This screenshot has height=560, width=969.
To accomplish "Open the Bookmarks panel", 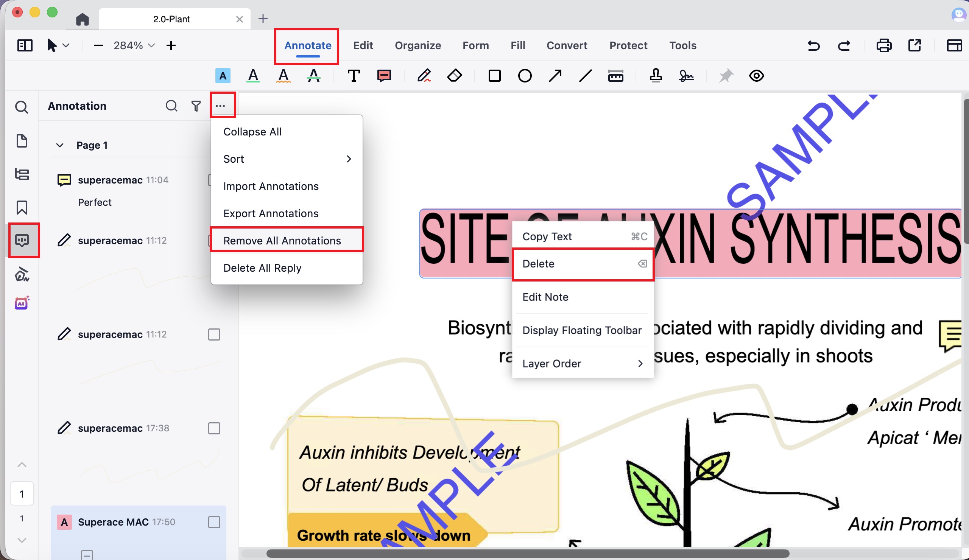I will coord(22,208).
